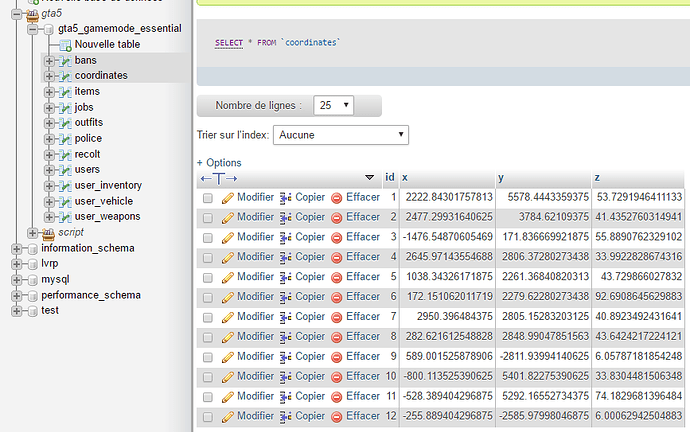Tick the checkbox for row id 1

[x=208, y=198]
